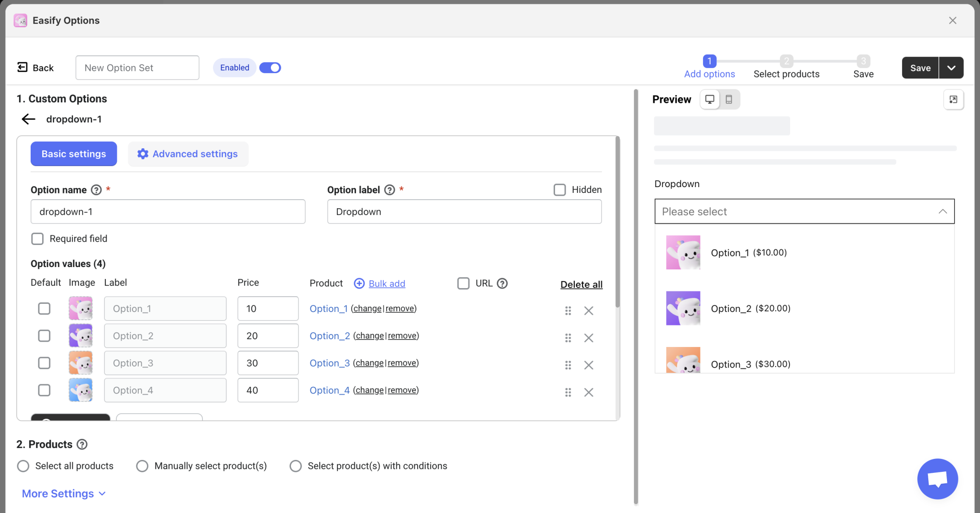This screenshot has height=513, width=980.
Task: Delete Option_4 using its X icon
Action: click(x=589, y=392)
